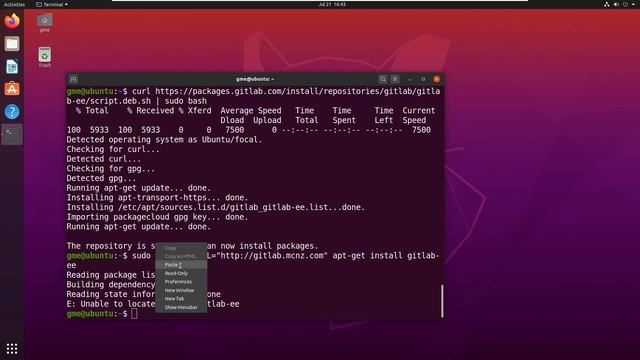This screenshot has width=640, height=360.
Task: Click the terminal title 'gme@ubuntu: ~'
Action: (x=255, y=79)
